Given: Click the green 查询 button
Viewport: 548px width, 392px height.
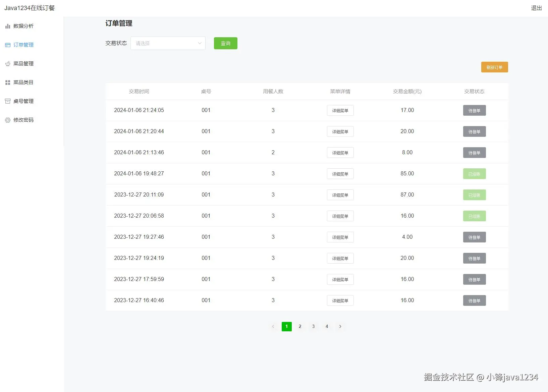Looking at the screenshot, I should coord(226,43).
